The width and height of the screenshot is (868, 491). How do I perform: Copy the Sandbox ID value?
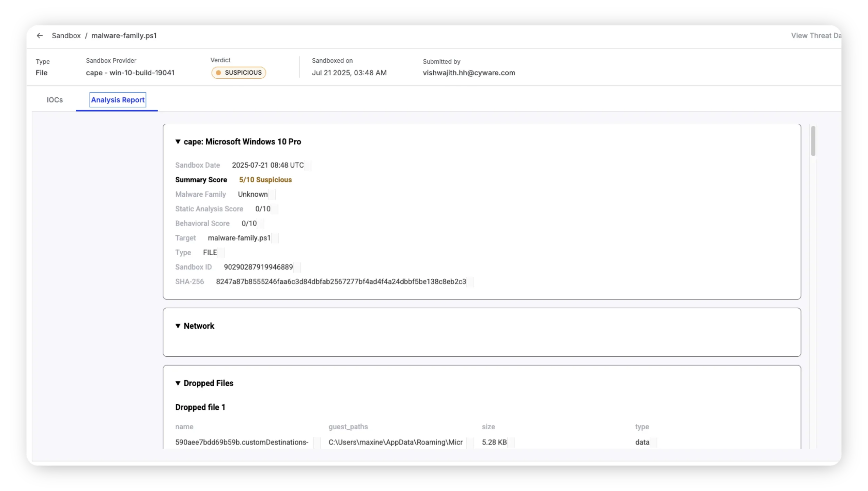pos(297,267)
